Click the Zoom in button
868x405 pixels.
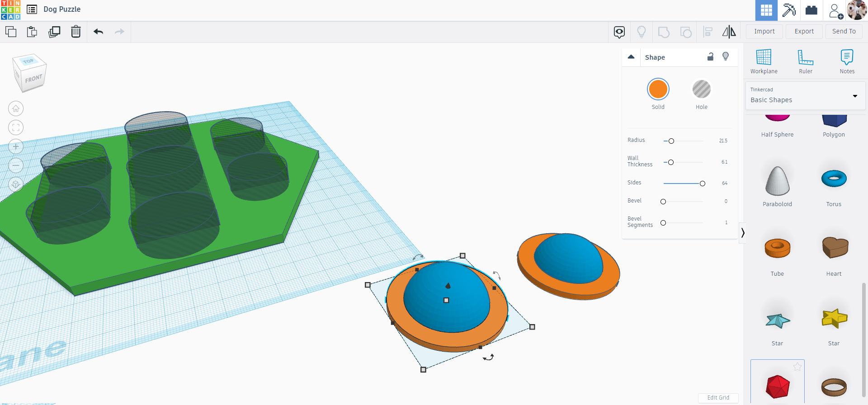pos(16,146)
